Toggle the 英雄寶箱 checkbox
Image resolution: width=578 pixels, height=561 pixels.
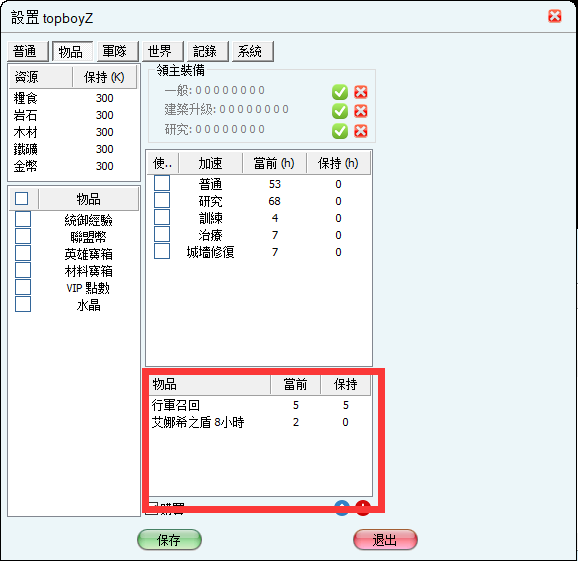coord(23,253)
